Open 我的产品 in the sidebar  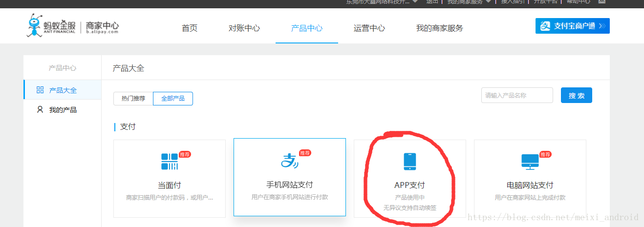(63, 109)
